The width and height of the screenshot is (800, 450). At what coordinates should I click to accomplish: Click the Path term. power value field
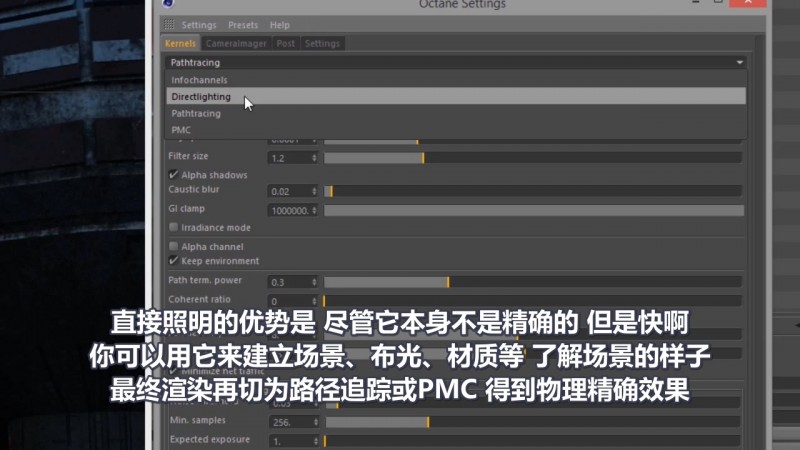[x=289, y=282]
